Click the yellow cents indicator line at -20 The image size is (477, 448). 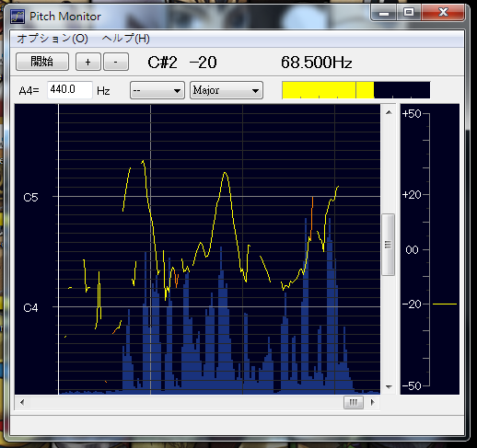coord(445,304)
